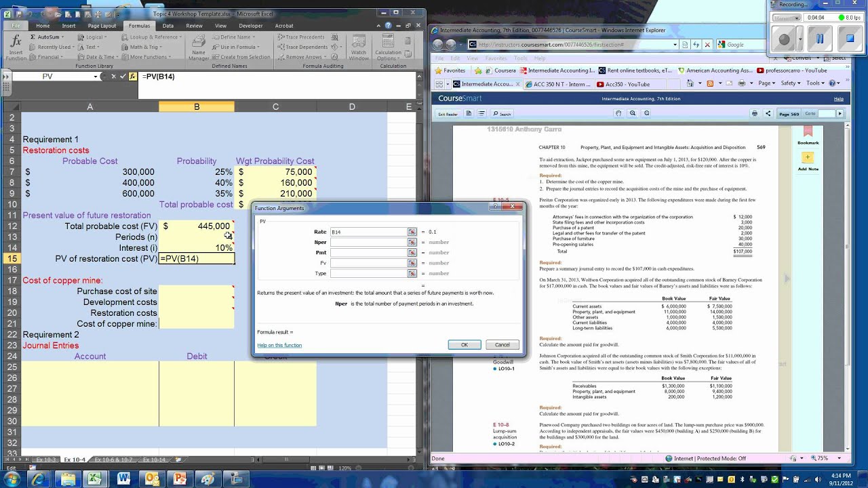Viewport: 868px width, 488px height.
Task: Select cell B12 showing 445,000
Action: click(197, 226)
